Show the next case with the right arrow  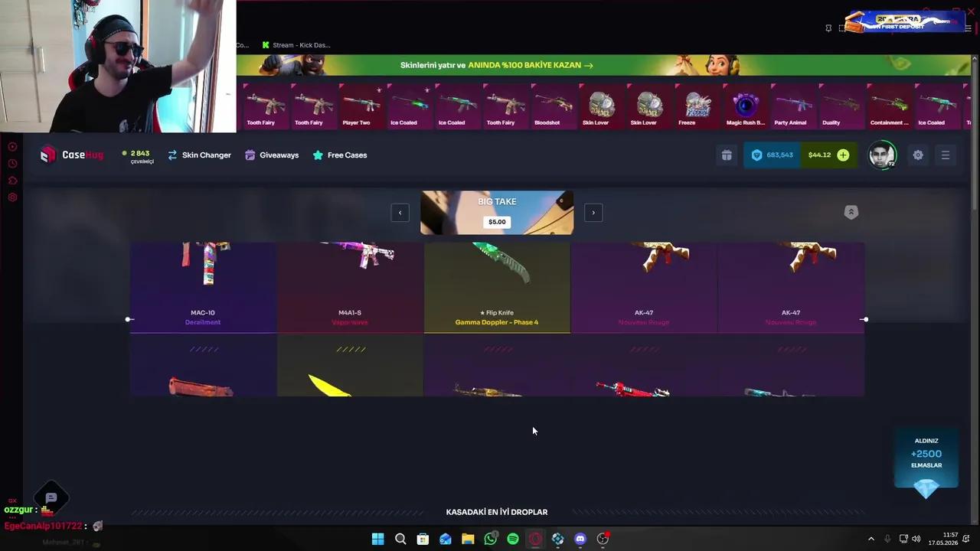tap(593, 213)
